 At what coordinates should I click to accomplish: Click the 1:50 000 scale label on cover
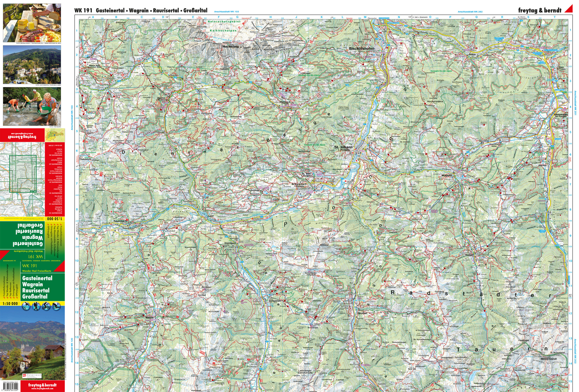pos(10,304)
